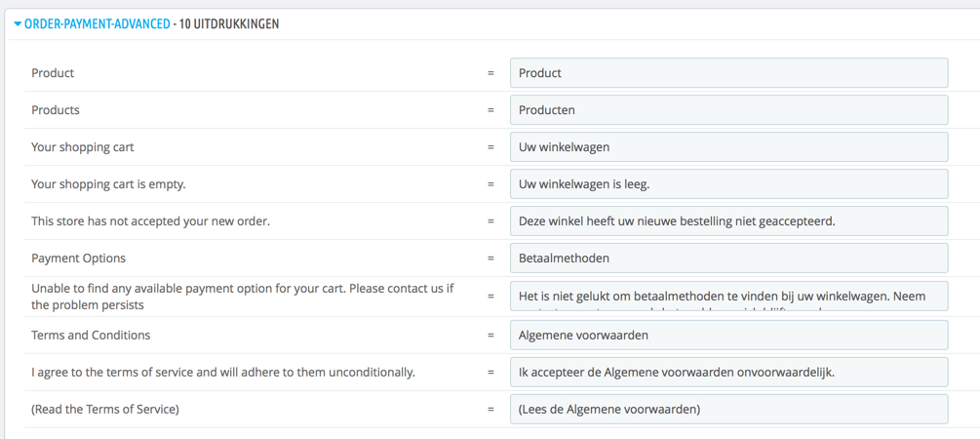Click the 'Betaalmethoden' translation field
Screen dimensions: 980x439
pos(728,259)
